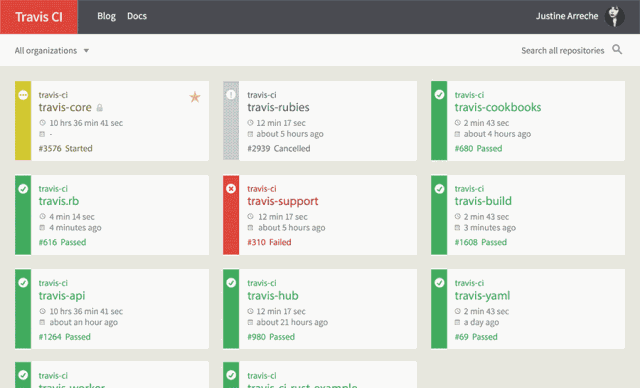Image resolution: width=640 pixels, height=388 pixels.
Task: Open build #1608 Passed
Action: coord(481,242)
